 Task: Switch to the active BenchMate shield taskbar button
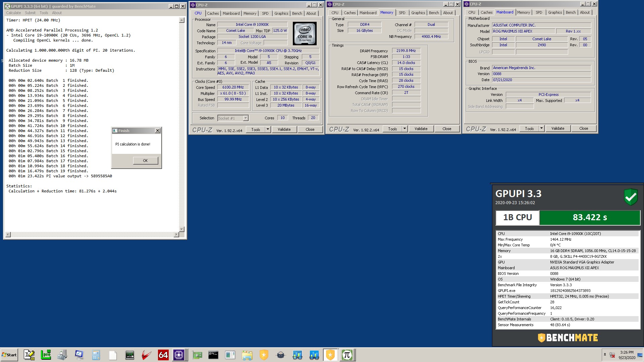point(330,355)
